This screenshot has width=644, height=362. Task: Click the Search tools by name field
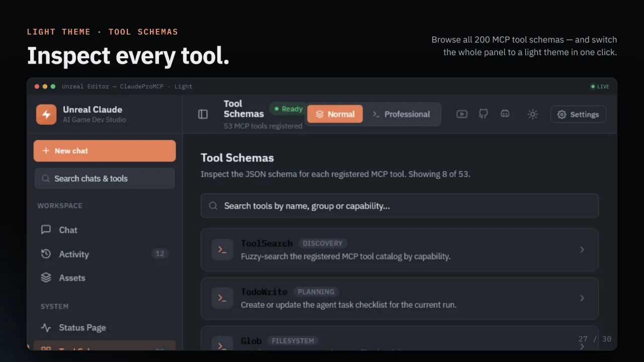[399, 206]
